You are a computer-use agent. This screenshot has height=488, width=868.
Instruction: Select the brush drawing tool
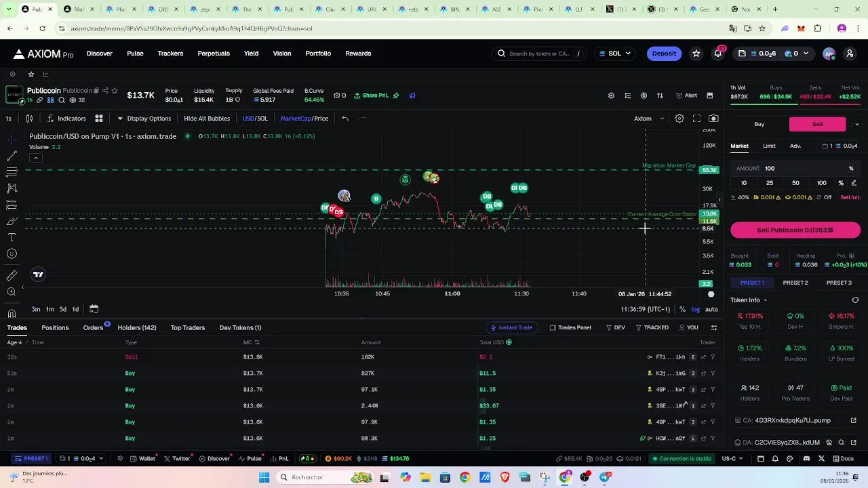pos(12,221)
